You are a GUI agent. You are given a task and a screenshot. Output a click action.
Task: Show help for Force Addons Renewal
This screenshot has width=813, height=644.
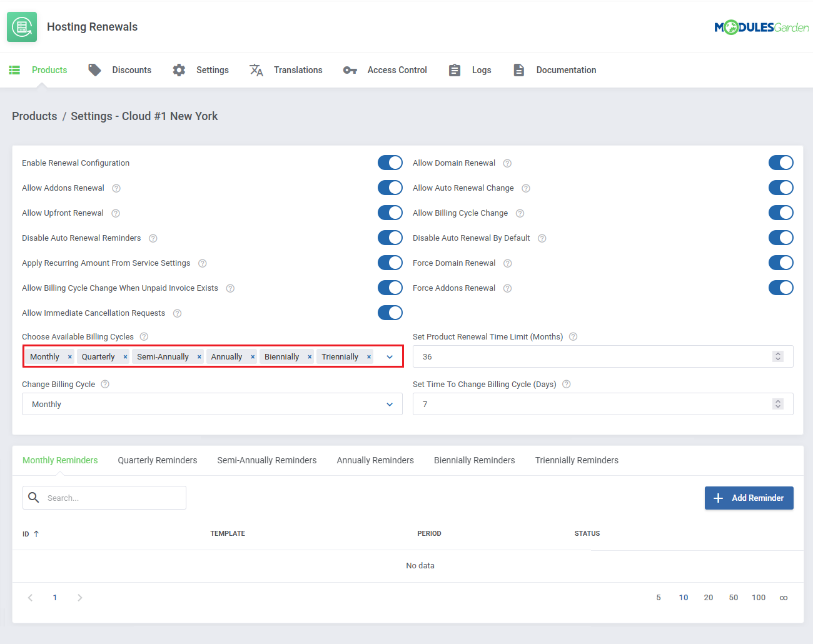coord(508,288)
